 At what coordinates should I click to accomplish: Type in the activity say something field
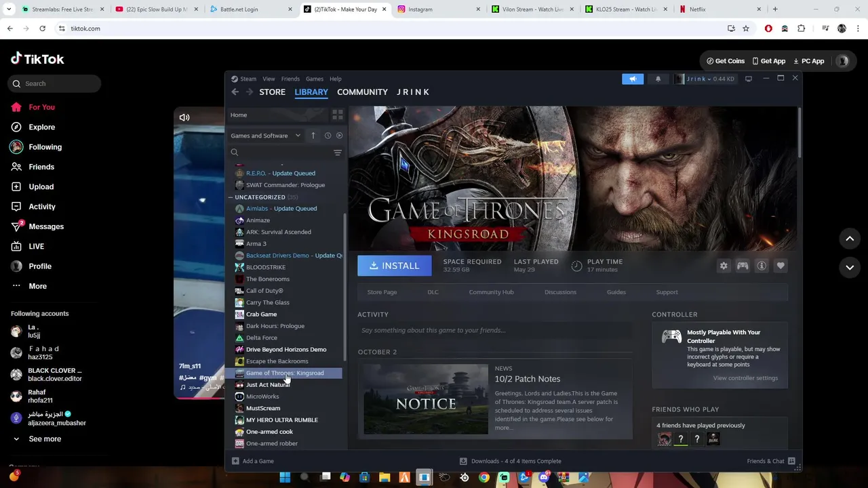tap(494, 331)
